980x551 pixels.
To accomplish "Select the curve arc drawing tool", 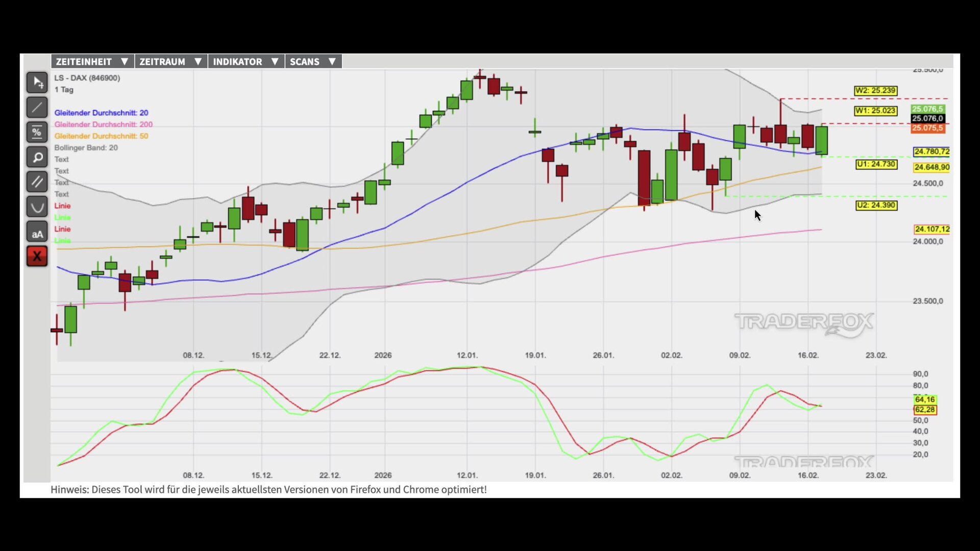I will click(x=37, y=207).
